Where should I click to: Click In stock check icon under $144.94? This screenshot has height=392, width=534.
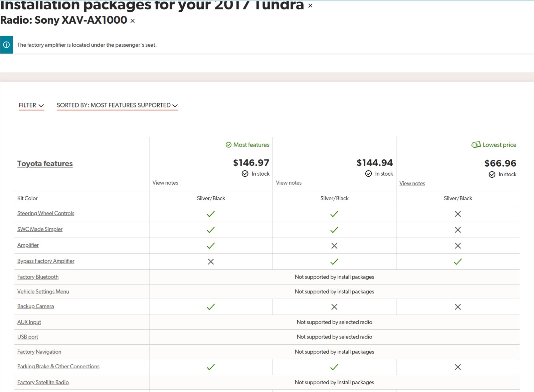click(x=369, y=174)
